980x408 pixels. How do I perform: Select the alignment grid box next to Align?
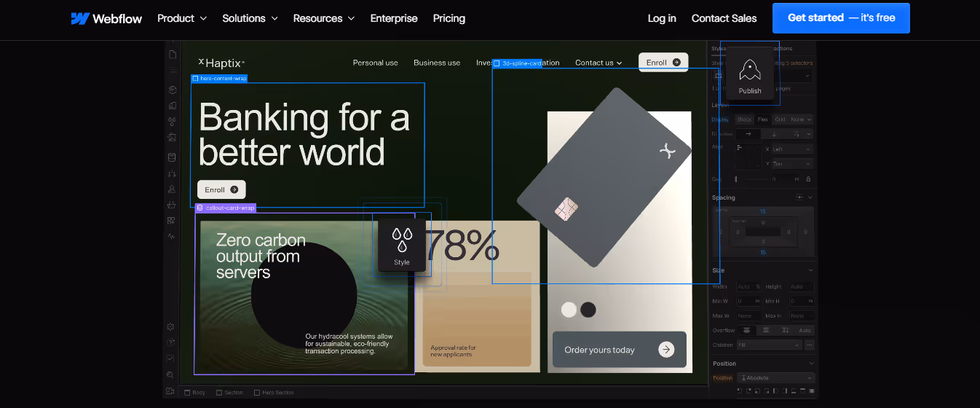click(x=748, y=157)
